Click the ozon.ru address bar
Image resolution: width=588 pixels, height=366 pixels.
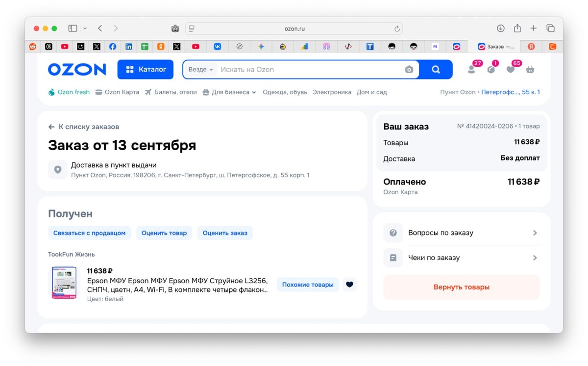click(294, 28)
